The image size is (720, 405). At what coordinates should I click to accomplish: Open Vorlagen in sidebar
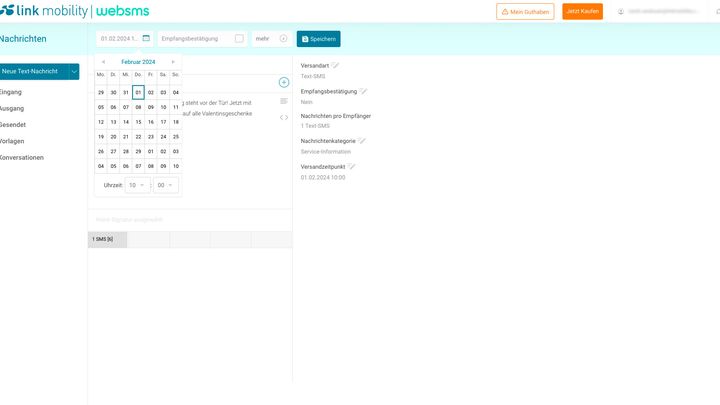[12, 141]
